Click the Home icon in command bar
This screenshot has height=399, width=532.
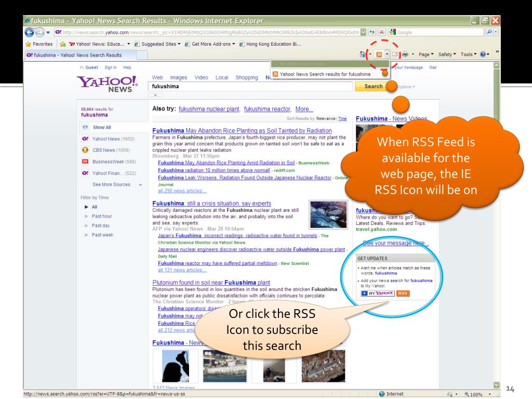coord(363,54)
